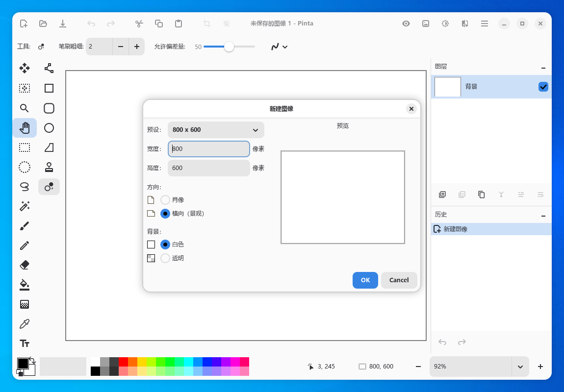The width and height of the screenshot is (564, 392).
Task: Click the Cancel button in the dialog
Action: tap(399, 280)
